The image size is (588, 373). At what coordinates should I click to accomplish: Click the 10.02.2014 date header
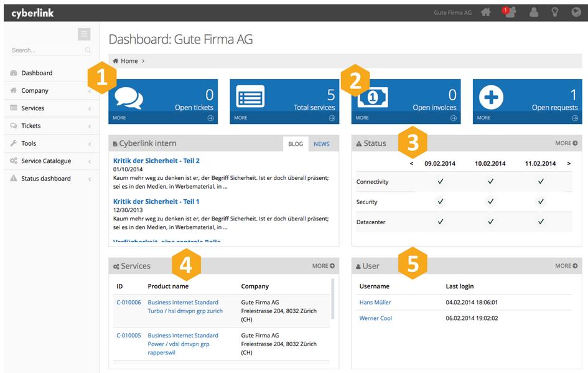point(490,164)
